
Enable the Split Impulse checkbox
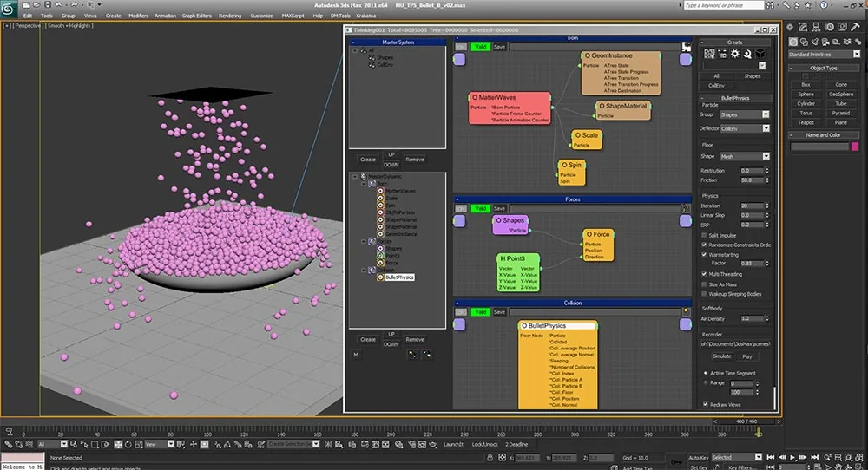[704, 236]
